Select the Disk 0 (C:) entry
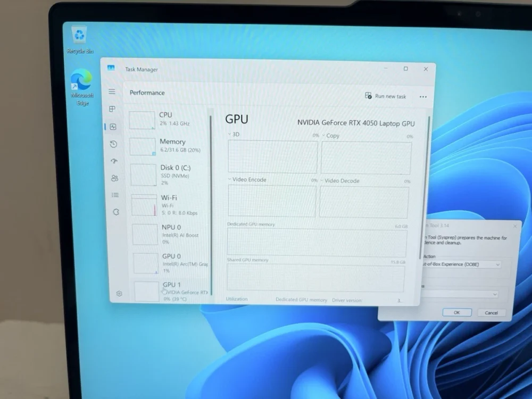The width and height of the screenshot is (532, 399). pyautogui.click(x=169, y=174)
